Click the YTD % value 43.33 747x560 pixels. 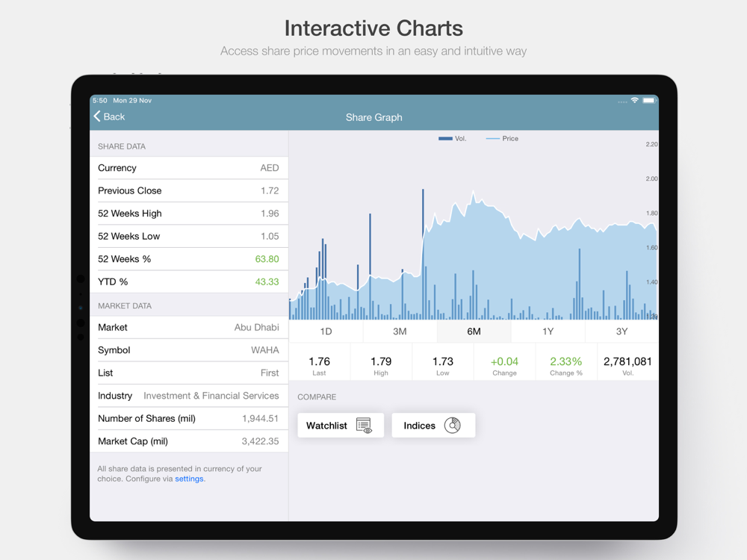point(267,282)
